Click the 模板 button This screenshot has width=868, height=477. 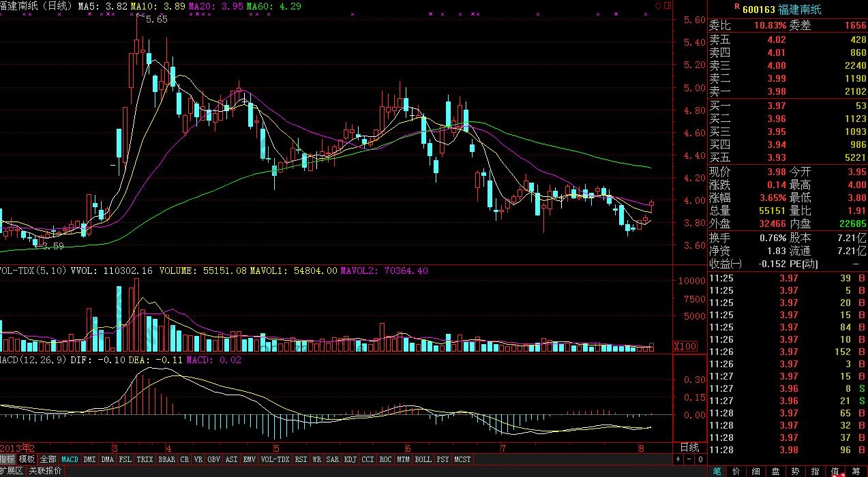(x=27, y=460)
